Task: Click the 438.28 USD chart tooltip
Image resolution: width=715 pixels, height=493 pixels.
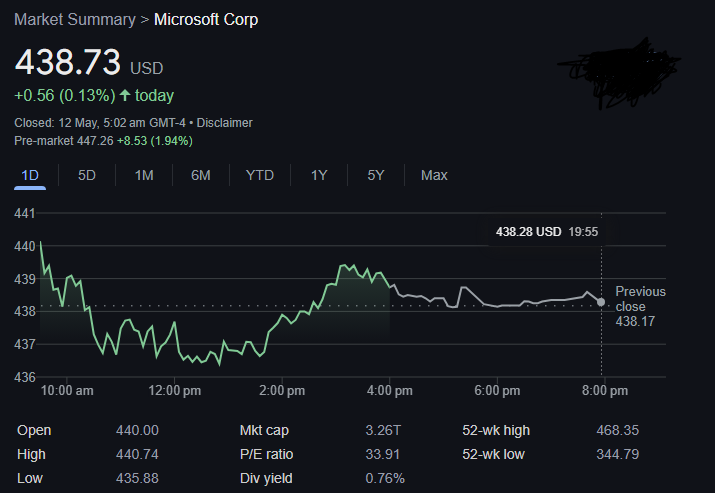Action: [547, 232]
